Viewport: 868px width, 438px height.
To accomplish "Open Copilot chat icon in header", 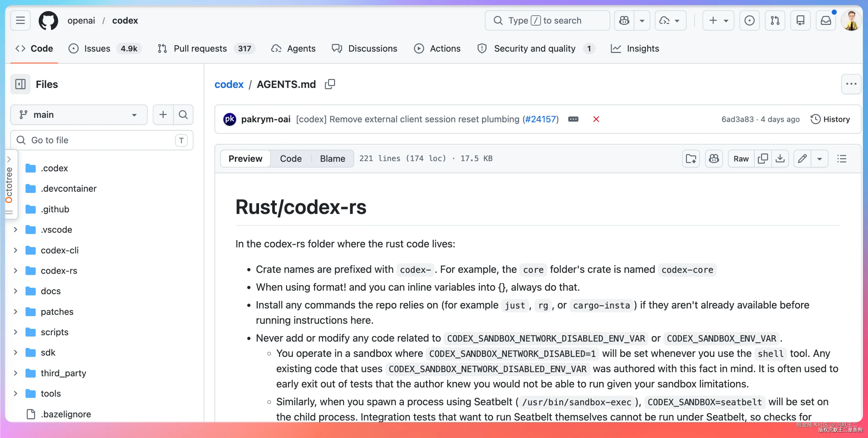I will pyautogui.click(x=624, y=21).
